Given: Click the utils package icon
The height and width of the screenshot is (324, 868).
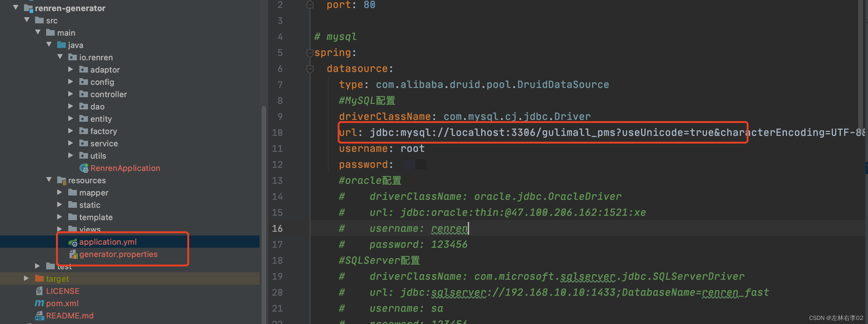Looking at the screenshot, I should [84, 155].
